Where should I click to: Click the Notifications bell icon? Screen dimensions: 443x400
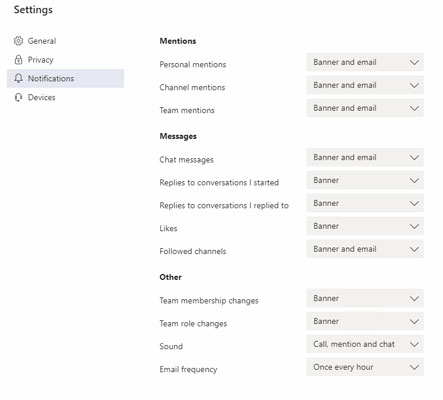(x=18, y=78)
